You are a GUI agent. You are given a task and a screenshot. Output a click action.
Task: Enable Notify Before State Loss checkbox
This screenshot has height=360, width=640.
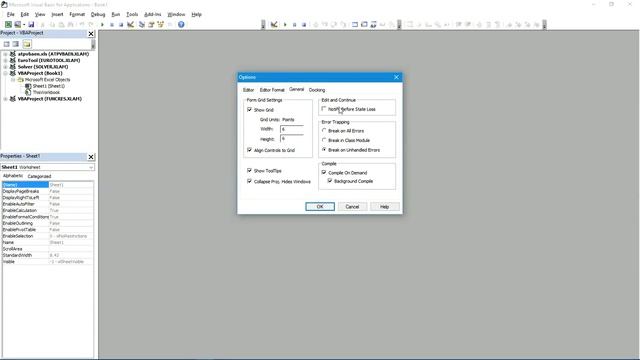(x=324, y=109)
